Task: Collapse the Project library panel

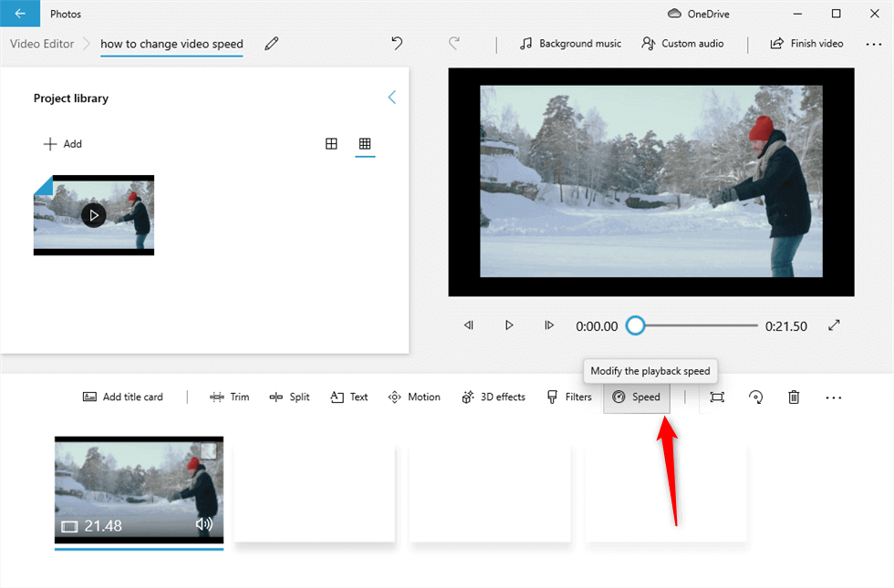Action: click(391, 98)
